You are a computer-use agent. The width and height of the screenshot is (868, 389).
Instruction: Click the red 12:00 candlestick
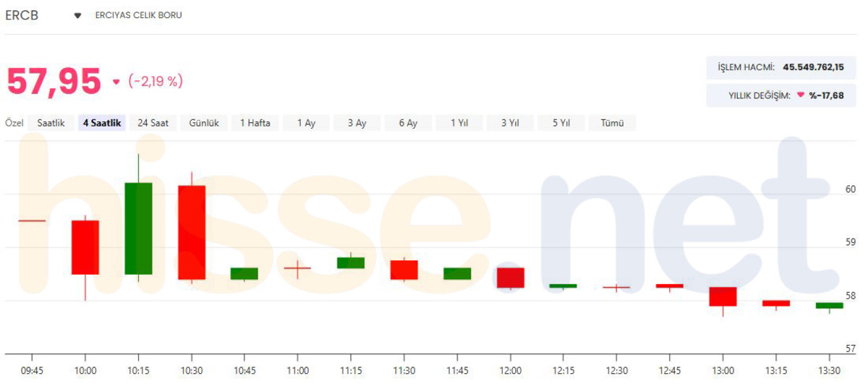point(510,278)
